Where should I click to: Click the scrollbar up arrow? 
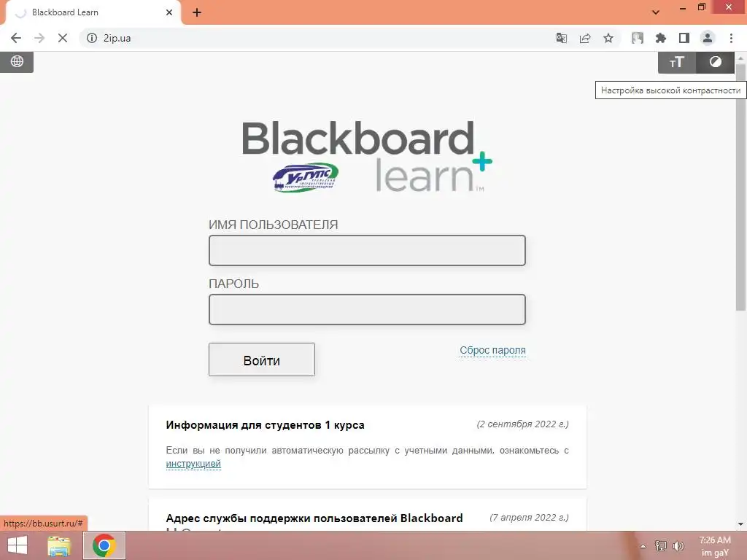740,57
